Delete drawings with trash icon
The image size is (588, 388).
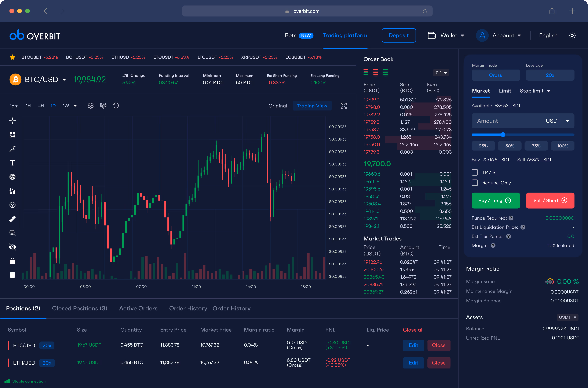[12, 275]
